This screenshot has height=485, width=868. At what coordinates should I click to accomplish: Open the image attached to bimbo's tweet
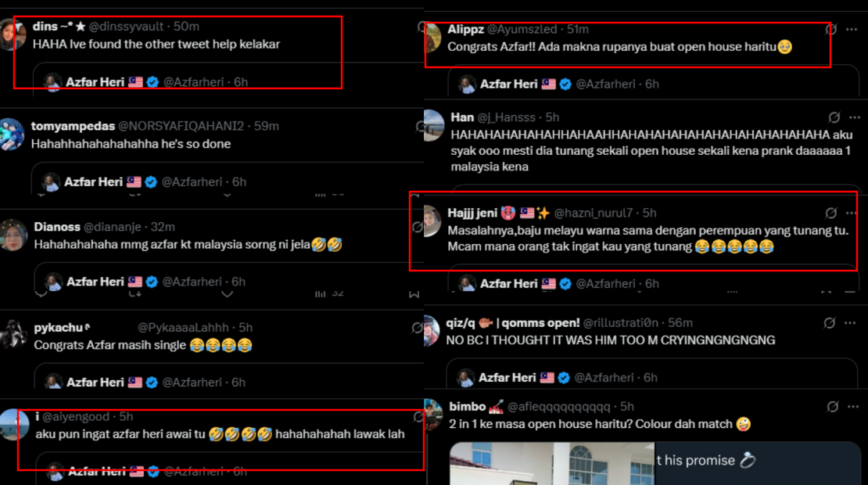[655, 463]
